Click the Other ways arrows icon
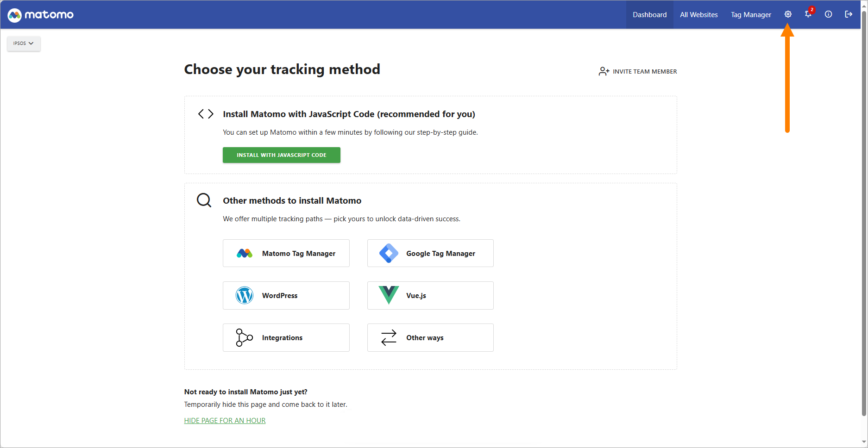 click(x=389, y=337)
